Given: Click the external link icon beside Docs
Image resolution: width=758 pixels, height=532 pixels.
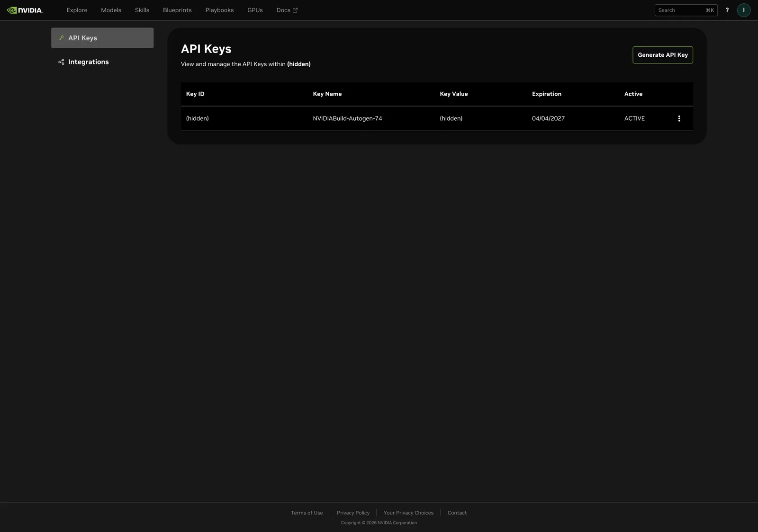Looking at the screenshot, I should (295, 10).
